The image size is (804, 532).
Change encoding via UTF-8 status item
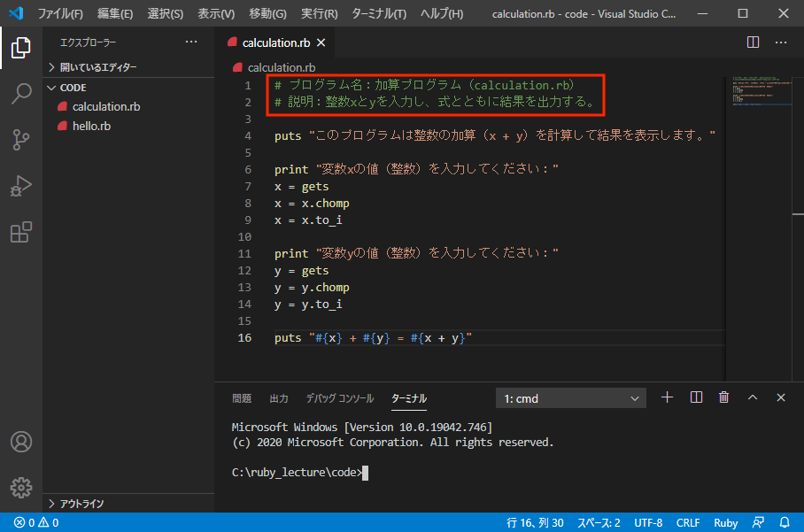coord(648,522)
